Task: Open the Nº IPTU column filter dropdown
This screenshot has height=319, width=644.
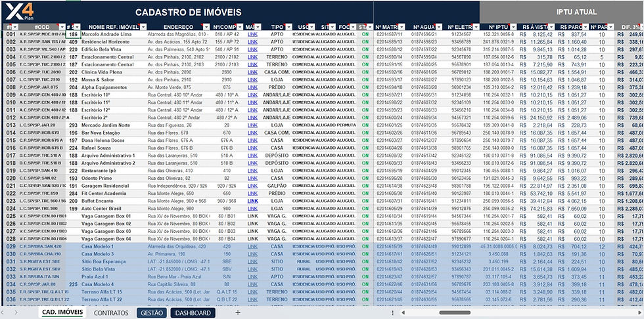Action: tap(514, 27)
